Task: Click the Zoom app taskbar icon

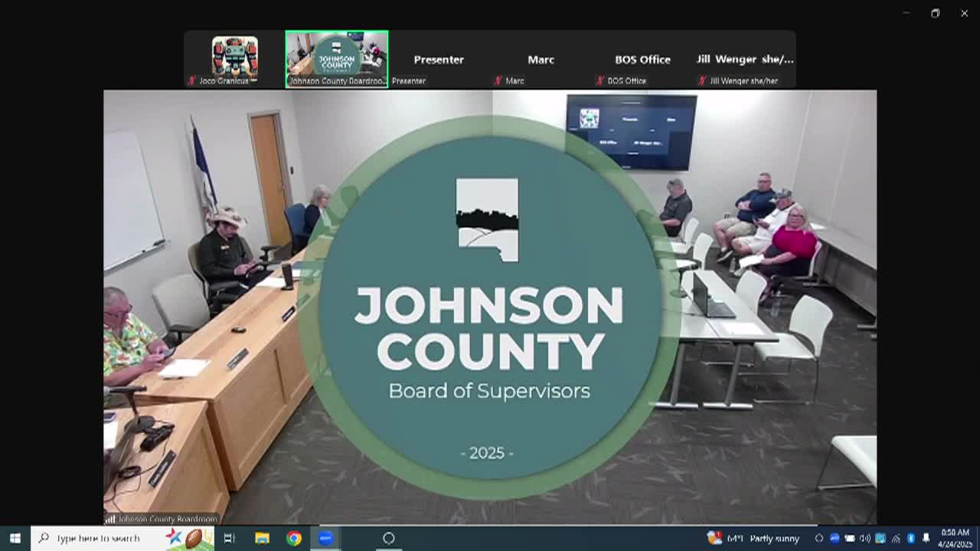Action: coord(325,538)
